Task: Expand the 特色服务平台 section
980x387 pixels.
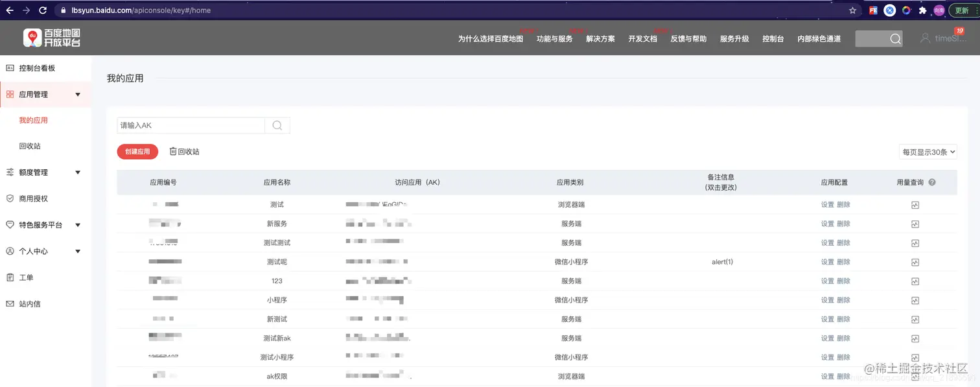Action: tap(78, 225)
